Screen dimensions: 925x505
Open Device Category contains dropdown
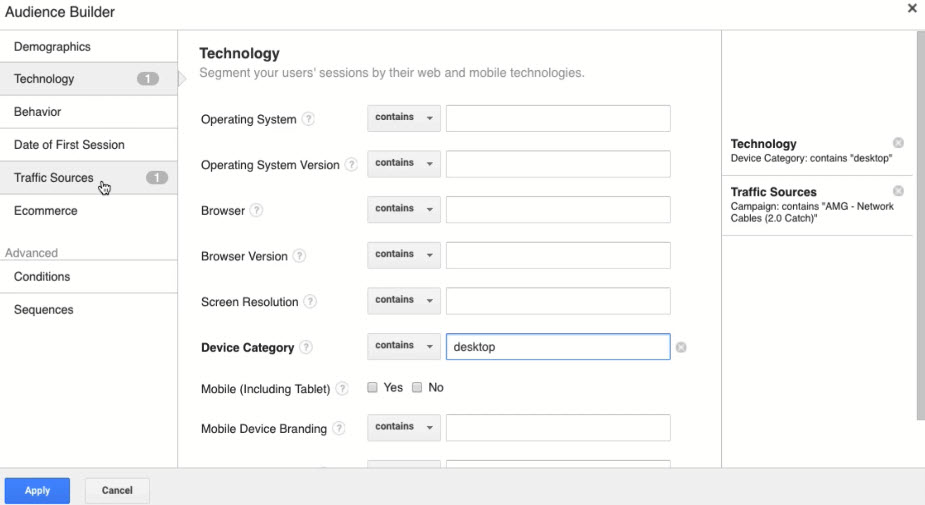pyautogui.click(x=403, y=346)
